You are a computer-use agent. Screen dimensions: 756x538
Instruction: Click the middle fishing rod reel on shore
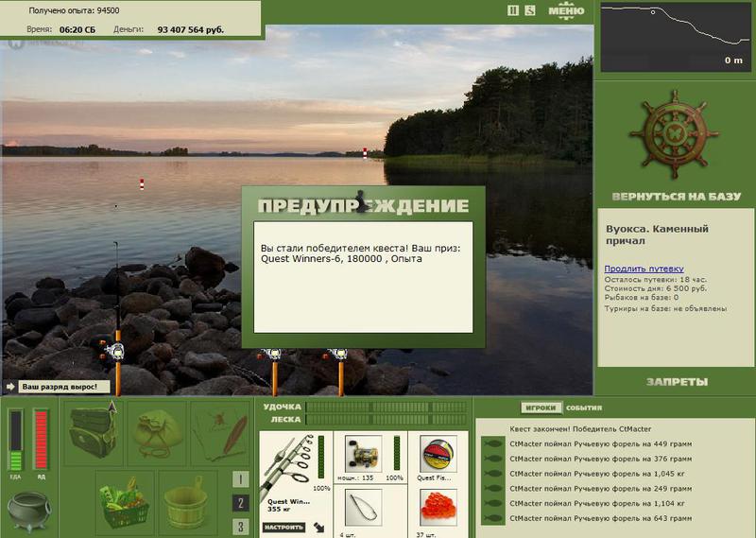click(x=272, y=355)
